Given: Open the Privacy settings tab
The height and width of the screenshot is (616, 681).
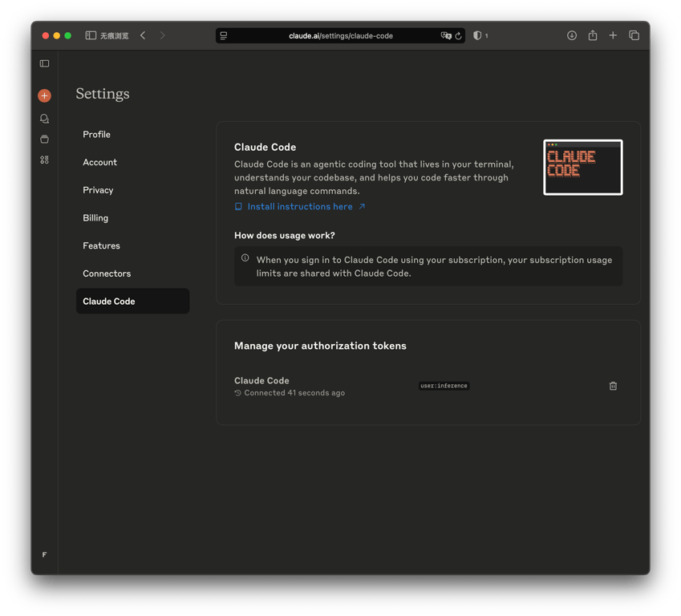Looking at the screenshot, I should click(x=132, y=190).
